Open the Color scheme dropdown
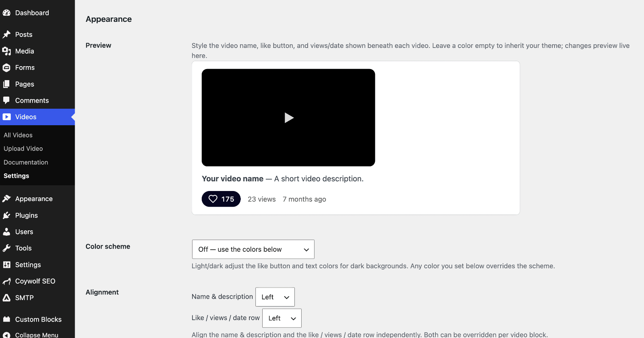The width and height of the screenshot is (644, 338). tap(253, 249)
